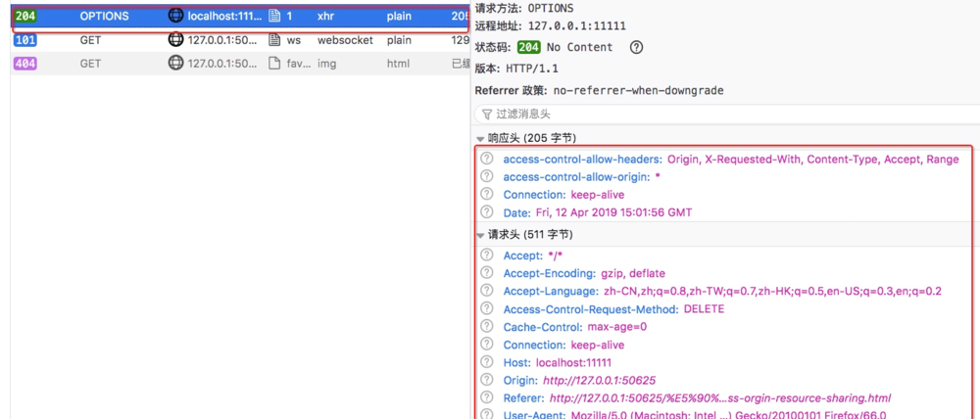Click the purple 404 status badge
Image resolution: width=980 pixels, height=419 pixels.
coord(25,63)
